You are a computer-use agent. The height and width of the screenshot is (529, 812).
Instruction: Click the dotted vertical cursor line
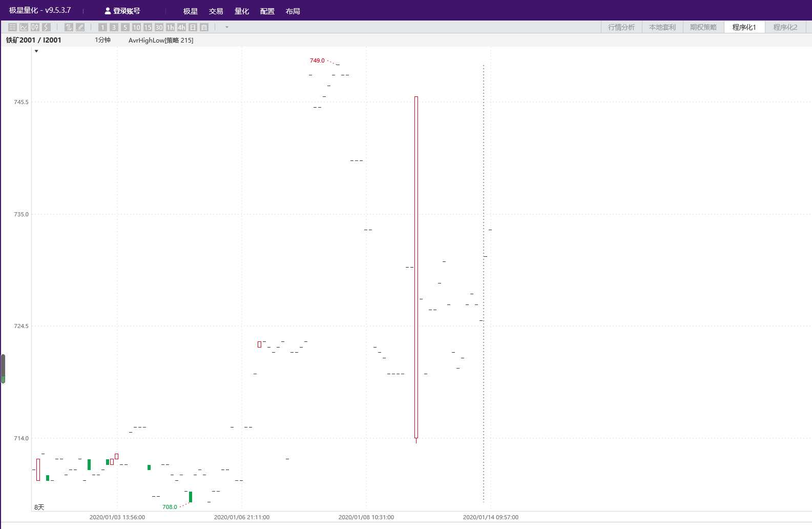pos(483,283)
